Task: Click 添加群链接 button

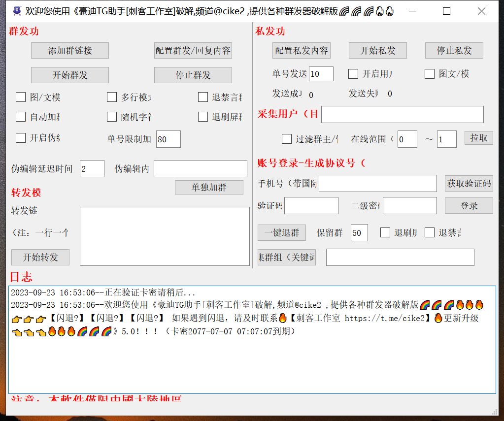Action: click(x=70, y=50)
